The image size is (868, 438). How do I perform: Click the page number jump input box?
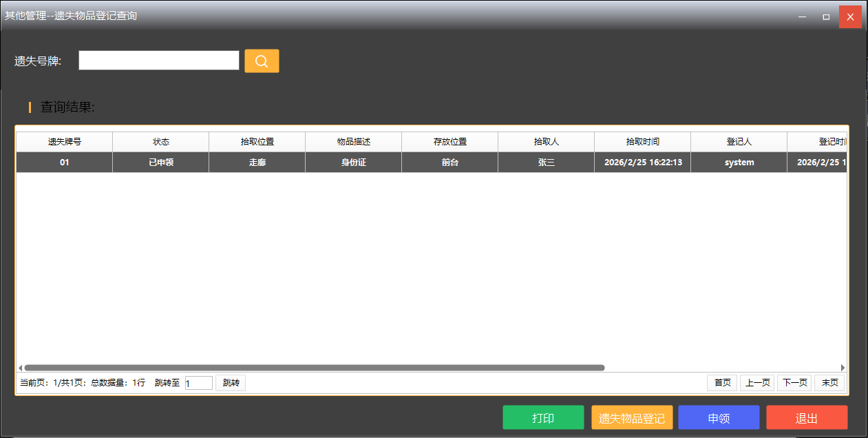[199, 383]
